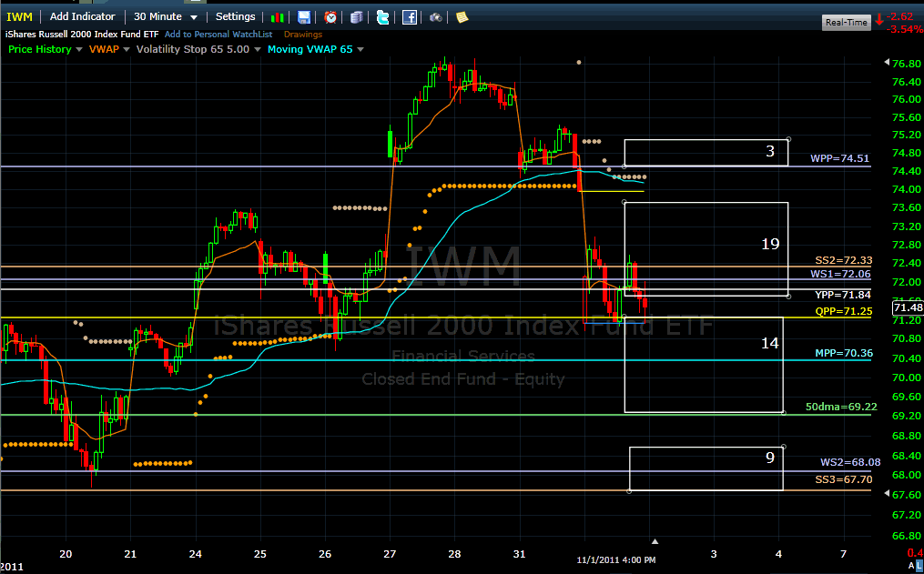
Task: Click date label 27 on the time axis
Action: click(390, 554)
